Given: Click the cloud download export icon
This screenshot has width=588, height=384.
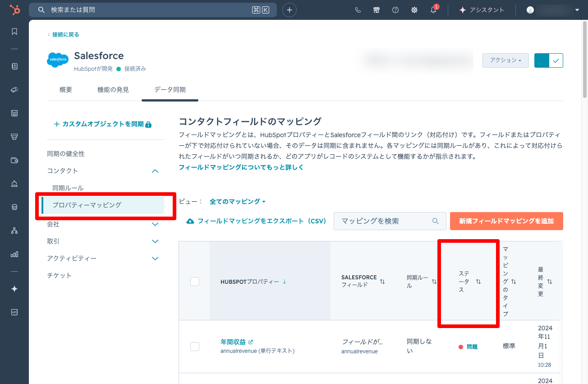Looking at the screenshot, I should pyautogui.click(x=190, y=221).
